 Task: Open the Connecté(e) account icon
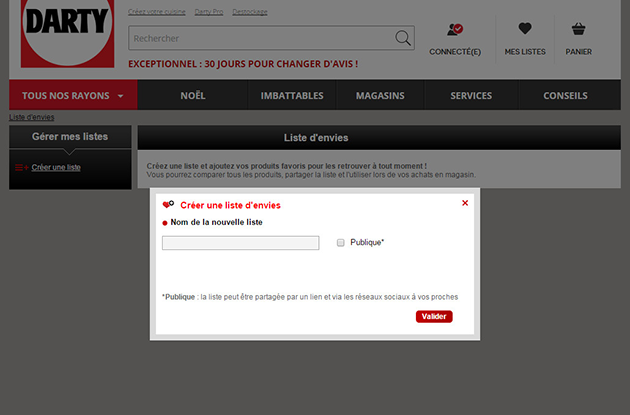coord(455,30)
